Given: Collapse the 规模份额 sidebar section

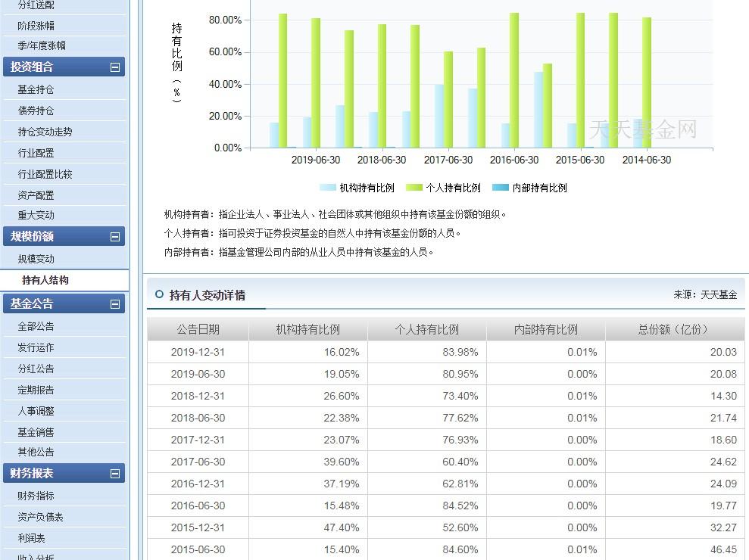Looking at the screenshot, I should [114, 236].
